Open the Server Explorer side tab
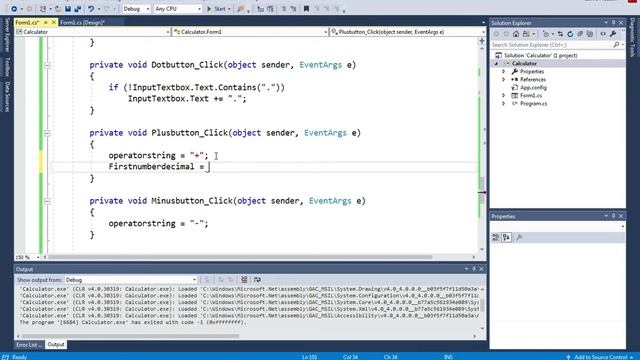 click(7, 35)
